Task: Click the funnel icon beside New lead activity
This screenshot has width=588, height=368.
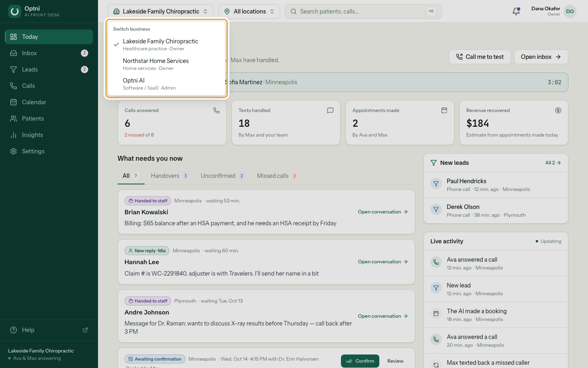Action: tap(436, 288)
